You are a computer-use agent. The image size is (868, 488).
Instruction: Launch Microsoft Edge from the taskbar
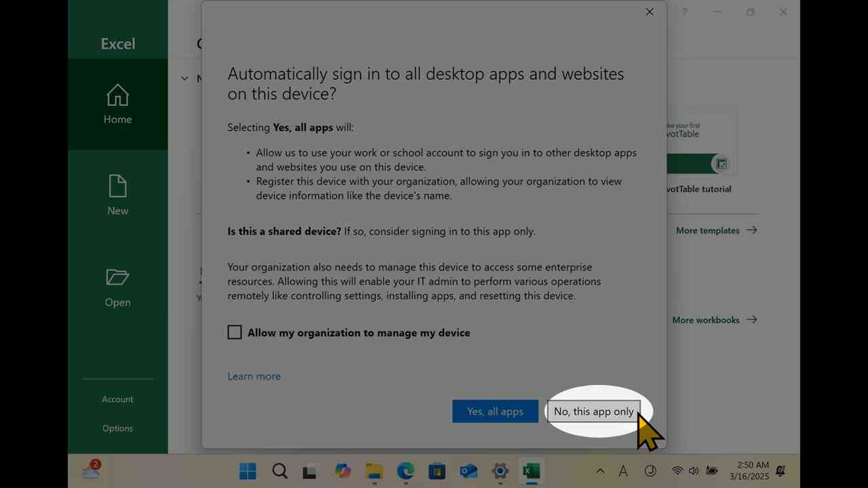[406, 470]
